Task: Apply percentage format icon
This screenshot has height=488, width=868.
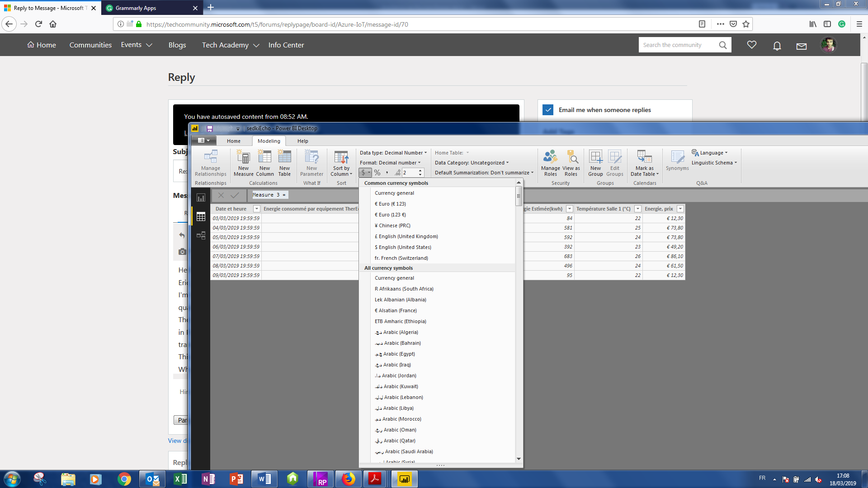Action: coord(377,173)
